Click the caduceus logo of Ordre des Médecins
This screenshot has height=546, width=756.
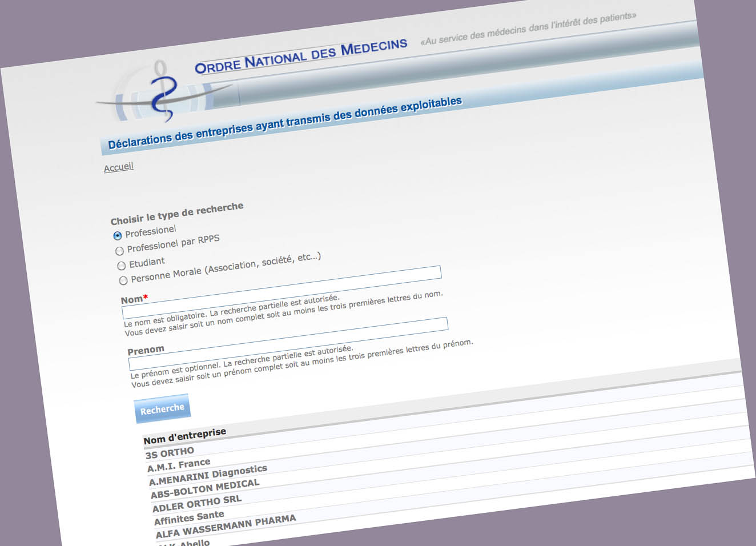[x=163, y=94]
